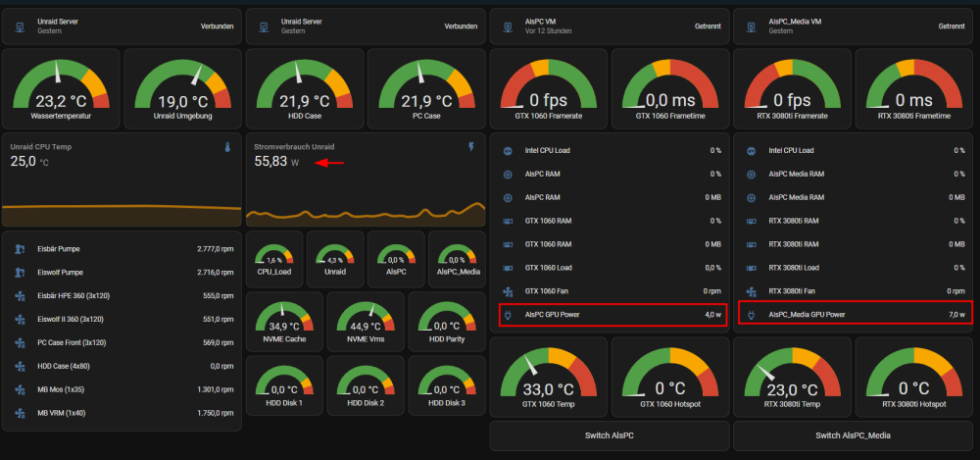
Task: Click the fan icon beside HDD Case (4x80)
Action: pos(20,366)
